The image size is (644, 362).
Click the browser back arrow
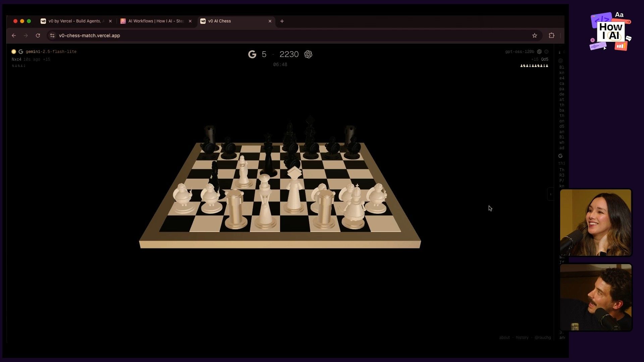tap(14, 36)
